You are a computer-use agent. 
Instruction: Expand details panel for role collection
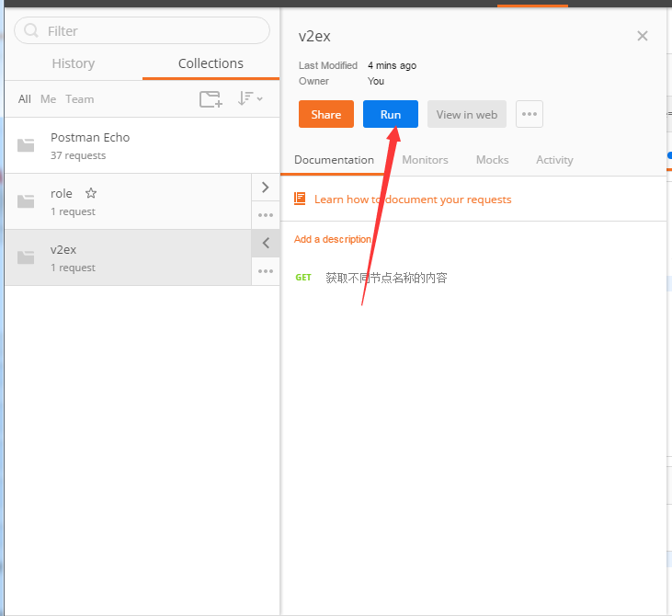(266, 188)
